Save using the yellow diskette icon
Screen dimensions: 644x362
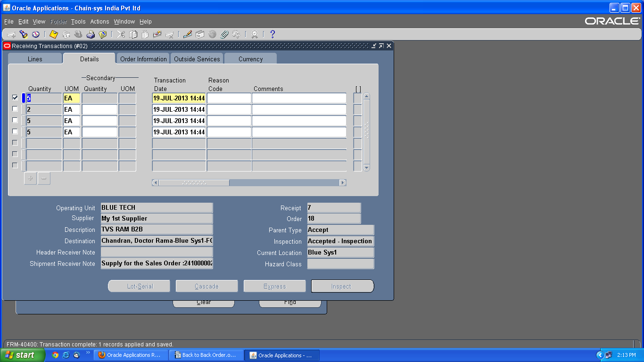54,34
